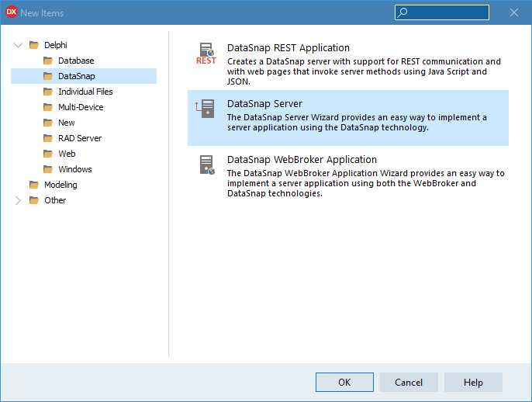Click the DataSnap Server Wizard description
Screen dimensions: 532x402
pos(357,123)
